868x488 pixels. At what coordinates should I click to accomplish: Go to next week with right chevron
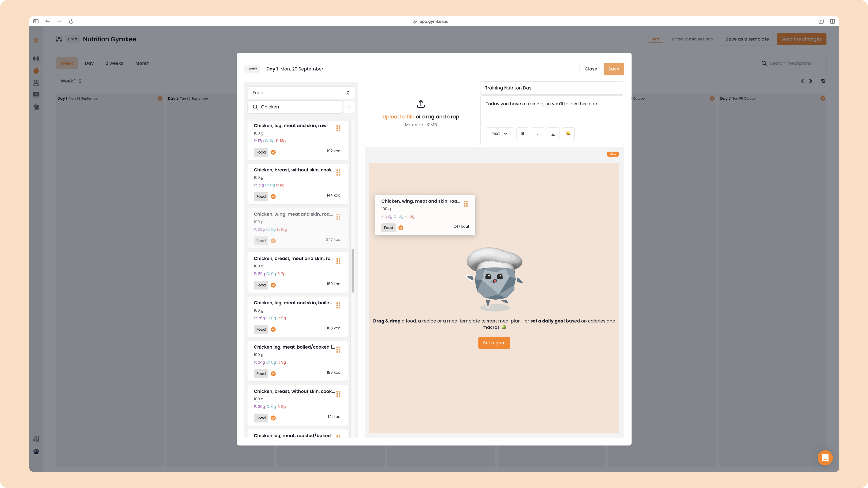point(811,81)
